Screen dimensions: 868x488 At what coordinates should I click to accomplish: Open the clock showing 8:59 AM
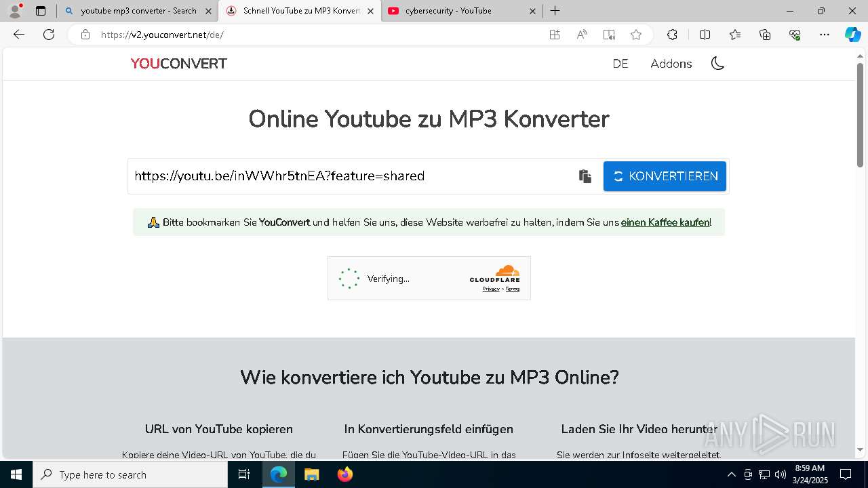point(810,474)
